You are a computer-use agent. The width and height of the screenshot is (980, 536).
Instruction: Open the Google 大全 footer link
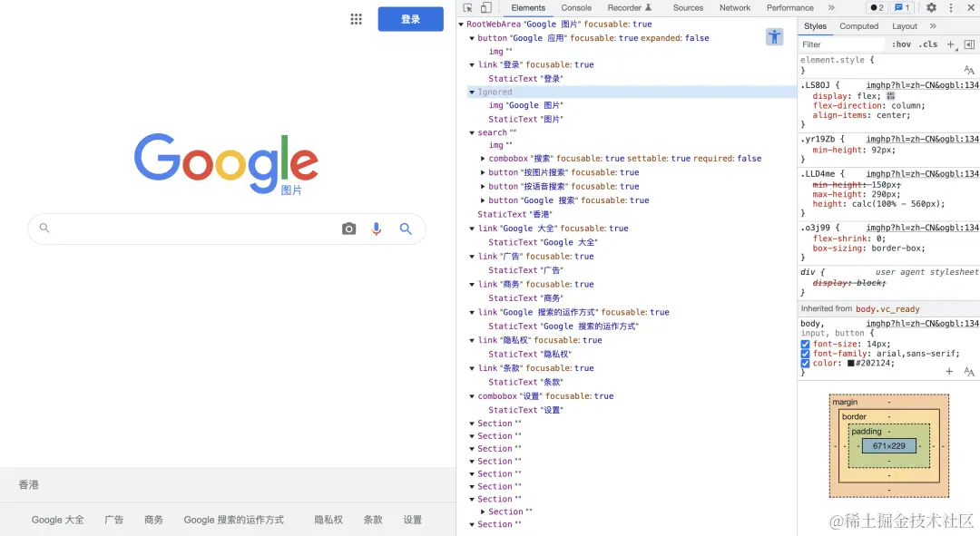[x=57, y=520]
